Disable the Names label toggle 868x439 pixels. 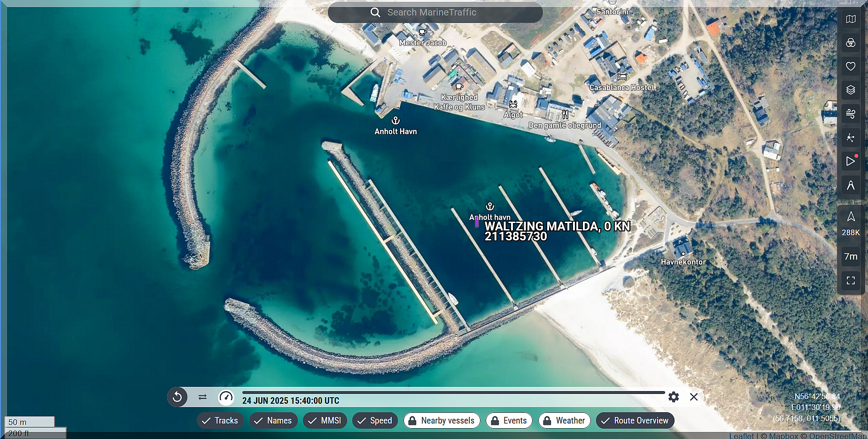pos(272,421)
